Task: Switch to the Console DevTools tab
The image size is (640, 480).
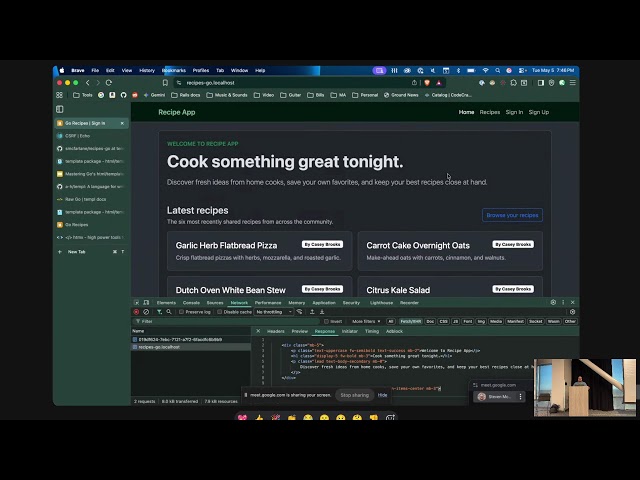Action: pos(191,303)
